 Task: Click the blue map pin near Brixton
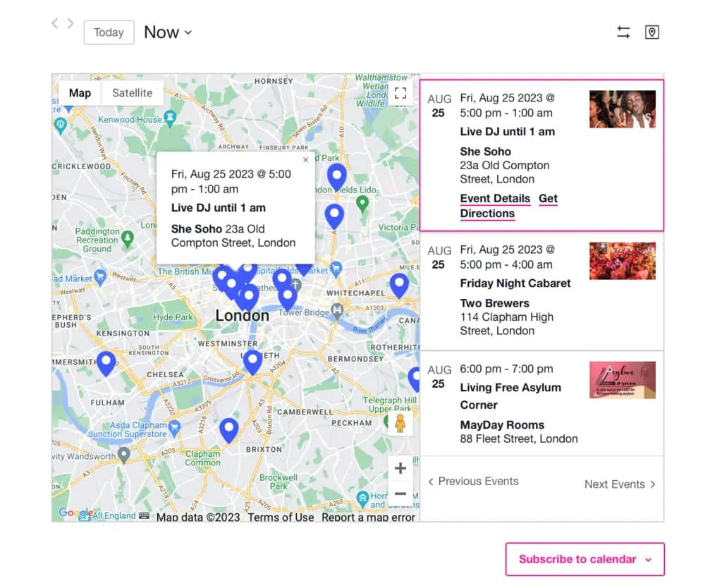[x=228, y=429]
